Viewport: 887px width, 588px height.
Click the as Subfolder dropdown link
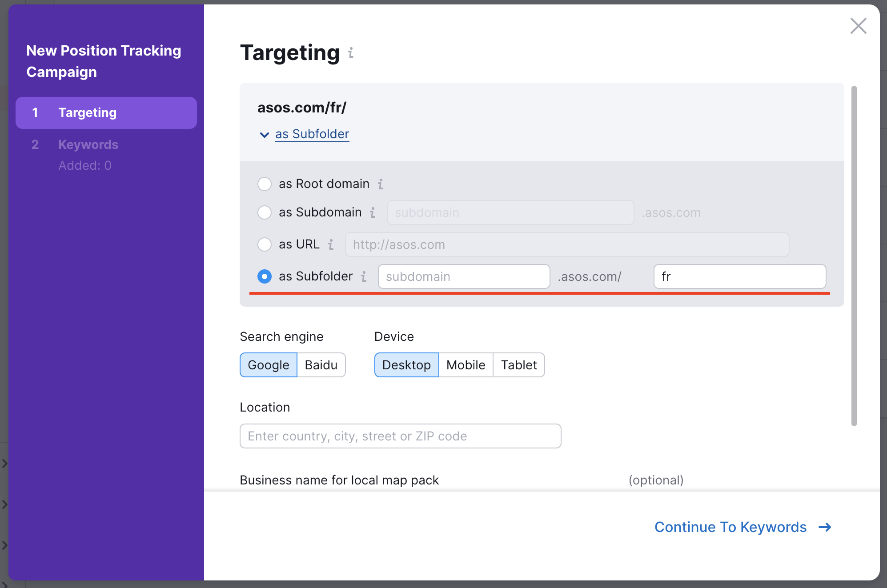tap(312, 134)
